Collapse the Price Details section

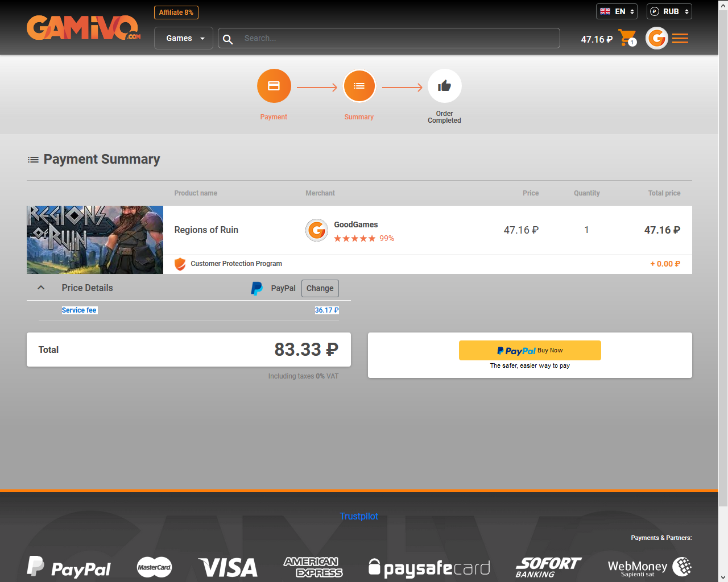(x=41, y=288)
